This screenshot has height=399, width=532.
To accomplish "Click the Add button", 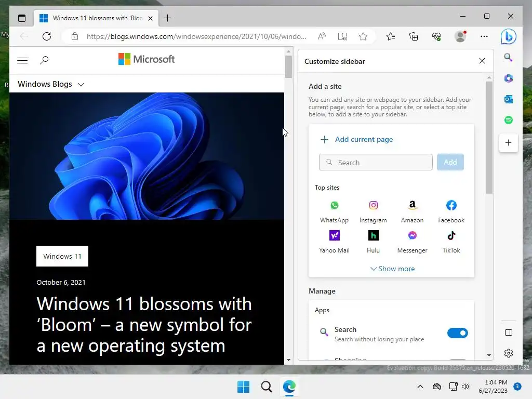I will (450, 162).
